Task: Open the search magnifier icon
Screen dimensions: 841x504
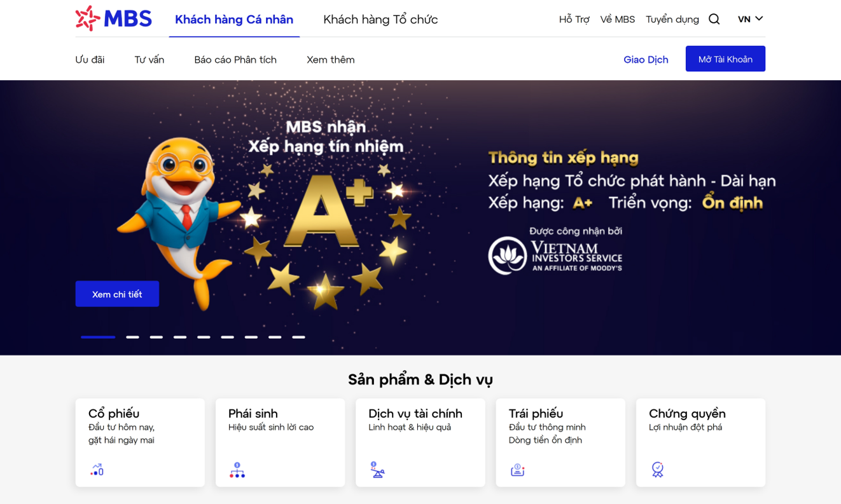Action: (x=714, y=19)
